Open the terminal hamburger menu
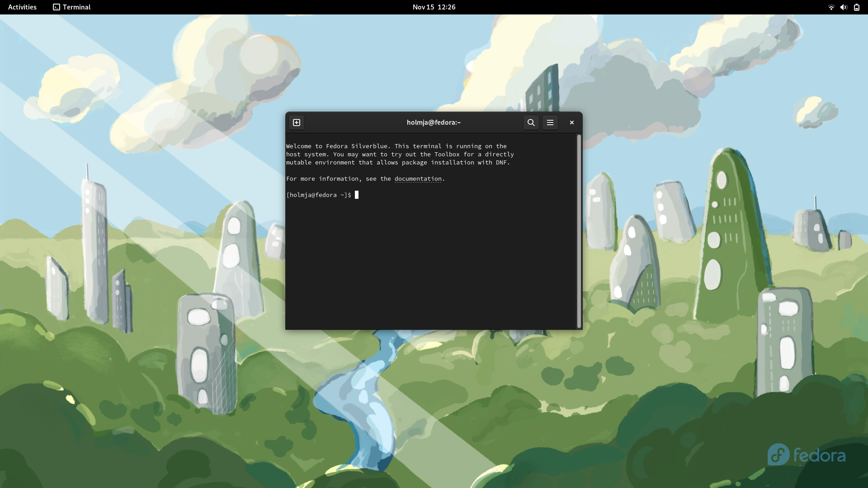868x488 pixels. pyautogui.click(x=550, y=122)
